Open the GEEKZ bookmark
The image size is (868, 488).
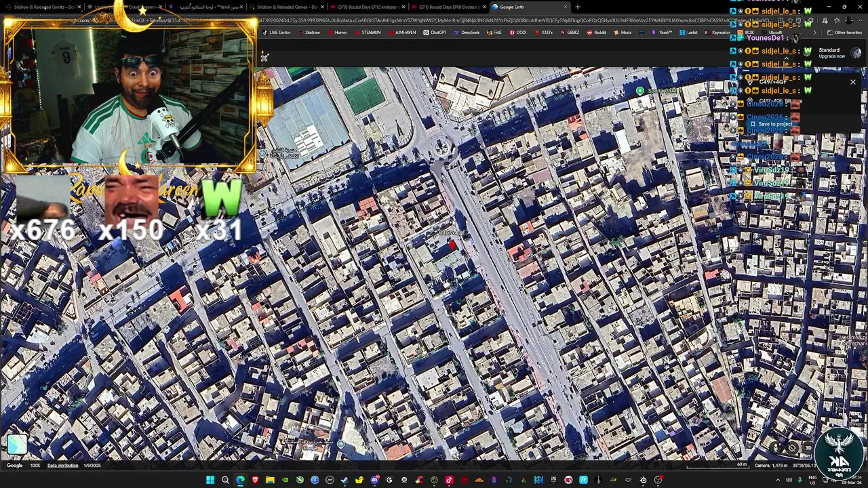[x=570, y=33]
